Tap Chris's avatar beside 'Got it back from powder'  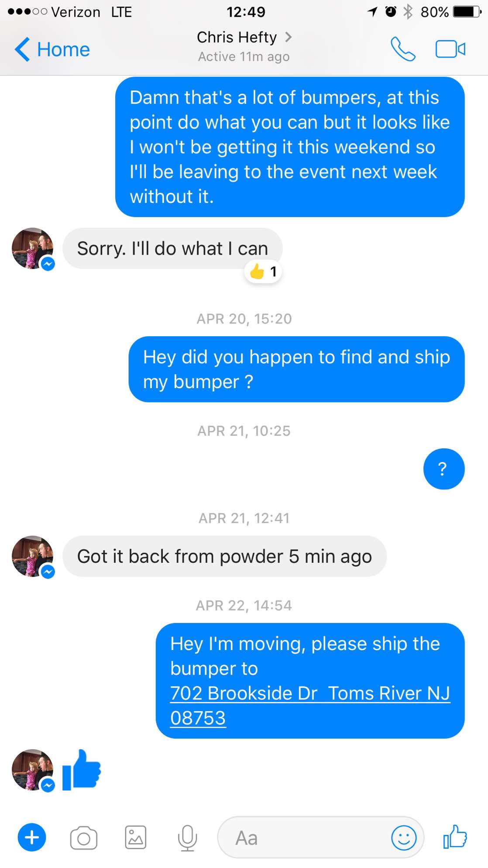click(x=33, y=556)
